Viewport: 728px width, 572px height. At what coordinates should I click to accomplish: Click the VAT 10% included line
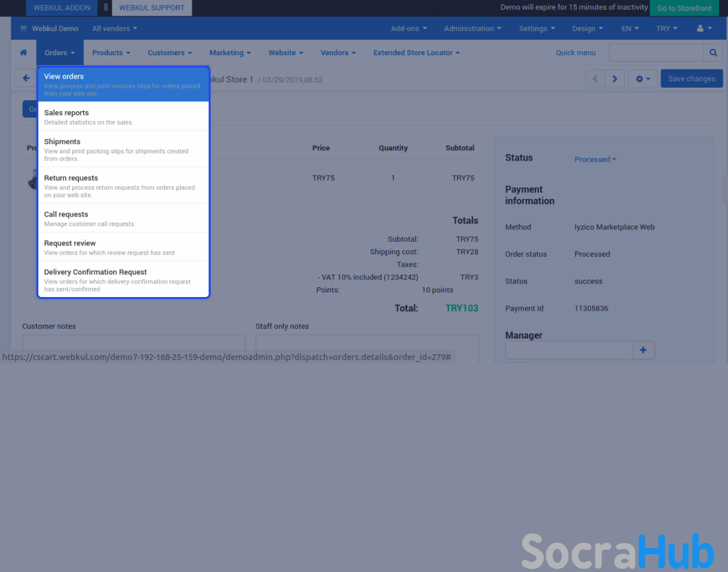(368, 277)
